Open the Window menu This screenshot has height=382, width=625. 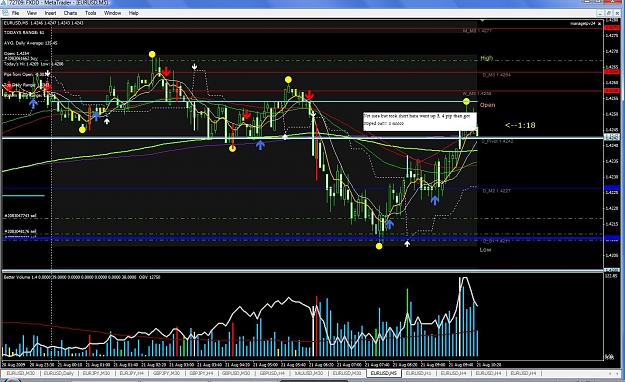click(112, 13)
